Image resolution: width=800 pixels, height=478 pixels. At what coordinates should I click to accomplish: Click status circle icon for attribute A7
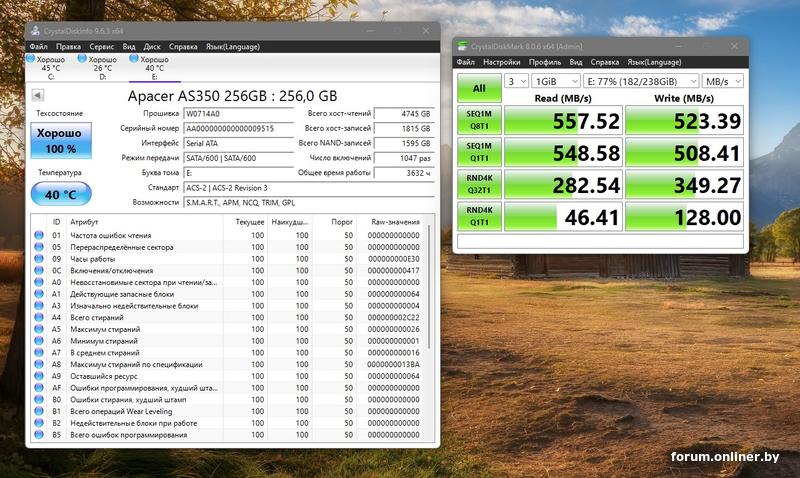click(39, 353)
